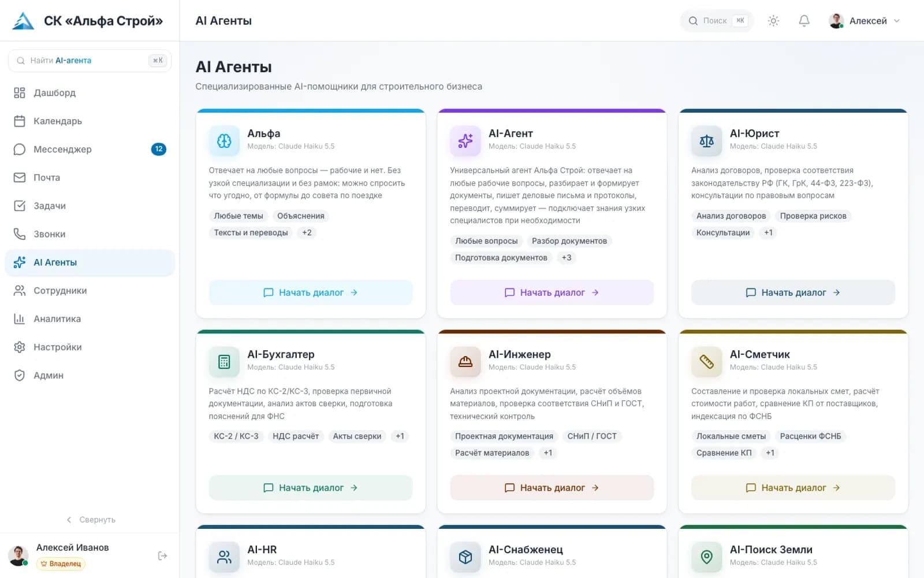Expand +3 more tags on AI-Агент card

(x=567, y=258)
